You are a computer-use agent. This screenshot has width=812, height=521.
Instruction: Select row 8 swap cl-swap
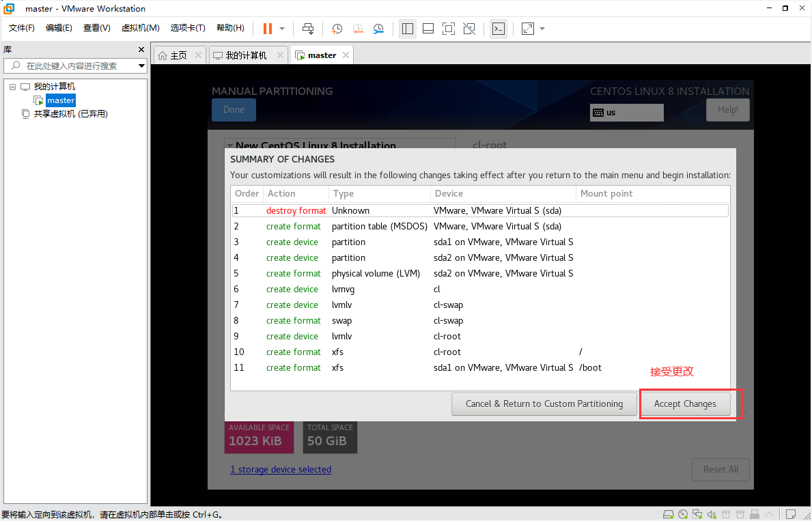(480, 320)
